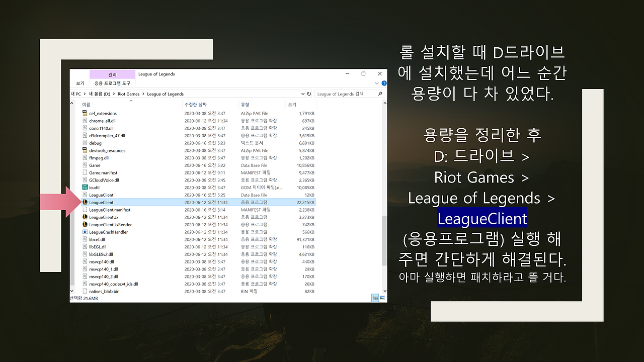The image size is (644, 362).
Task: Go to Riot Games folder in address bar
Action: (129, 94)
